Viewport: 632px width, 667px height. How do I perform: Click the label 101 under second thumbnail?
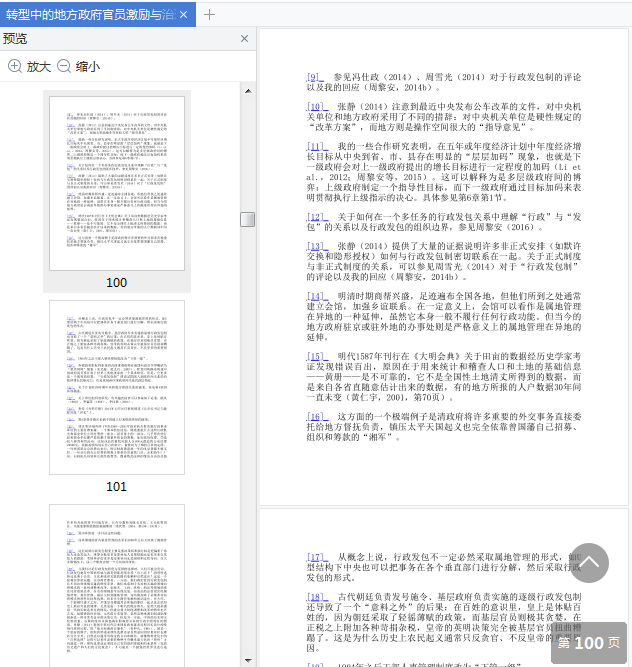(x=117, y=486)
